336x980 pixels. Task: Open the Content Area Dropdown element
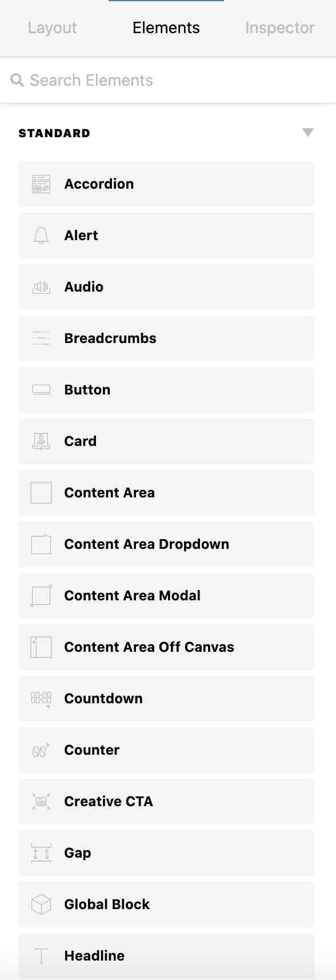[166, 544]
